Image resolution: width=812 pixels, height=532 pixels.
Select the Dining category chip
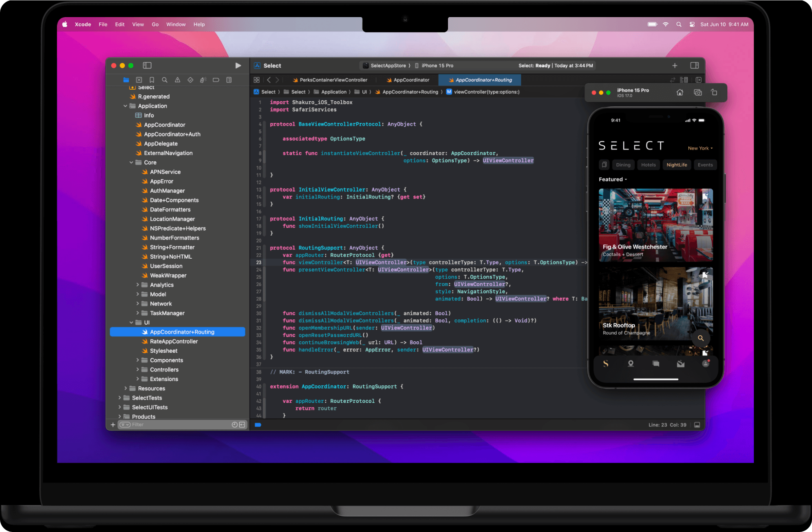pyautogui.click(x=623, y=165)
